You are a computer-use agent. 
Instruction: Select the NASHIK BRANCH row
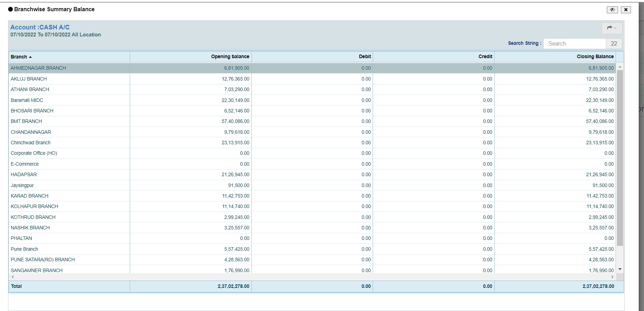tap(312, 228)
